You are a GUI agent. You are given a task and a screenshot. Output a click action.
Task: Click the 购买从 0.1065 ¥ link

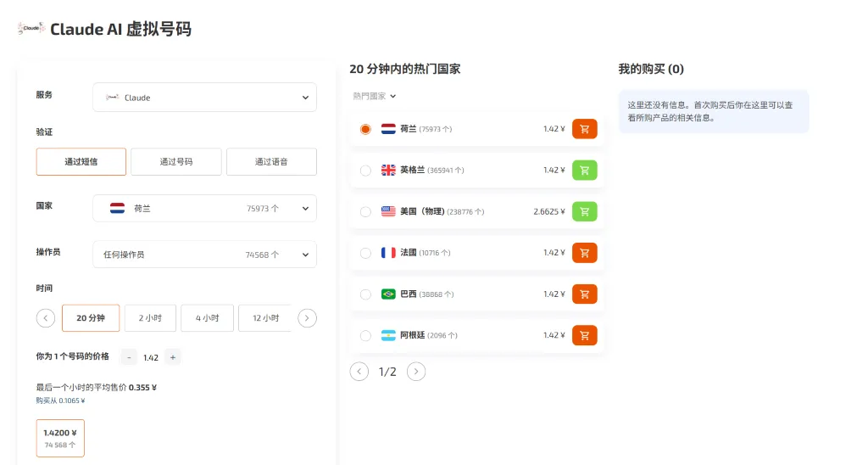(60, 401)
